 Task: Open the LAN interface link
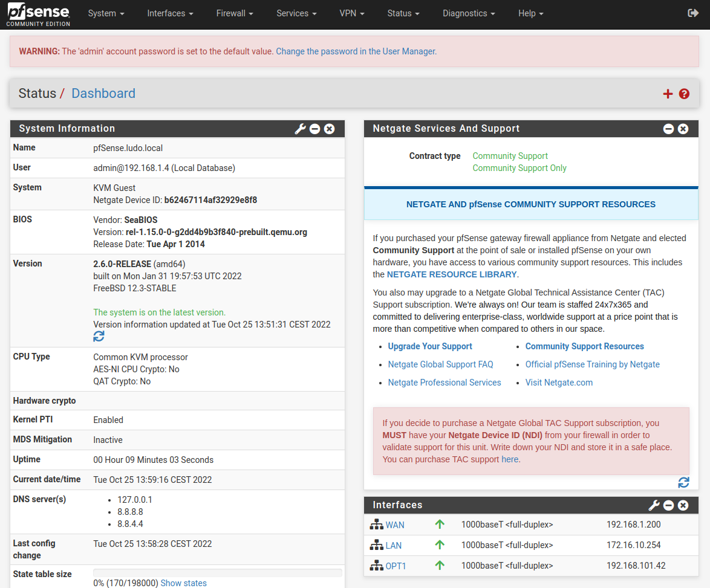pyautogui.click(x=394, y=546)
